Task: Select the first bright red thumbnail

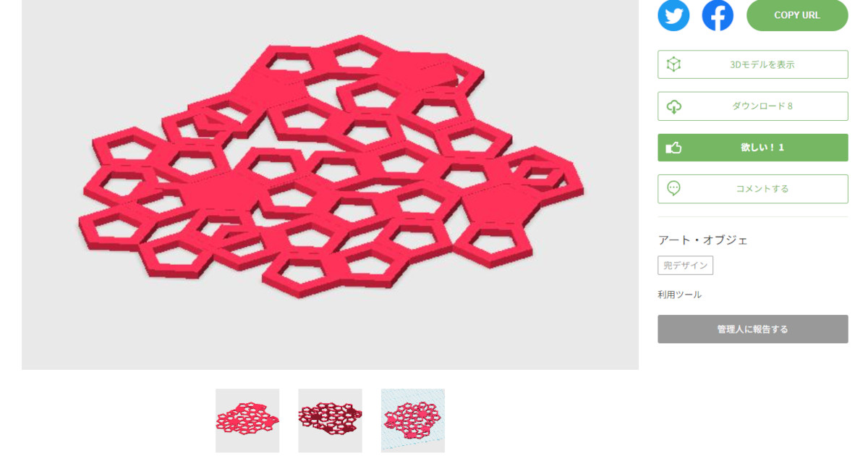Action: [x=247, y=421]
